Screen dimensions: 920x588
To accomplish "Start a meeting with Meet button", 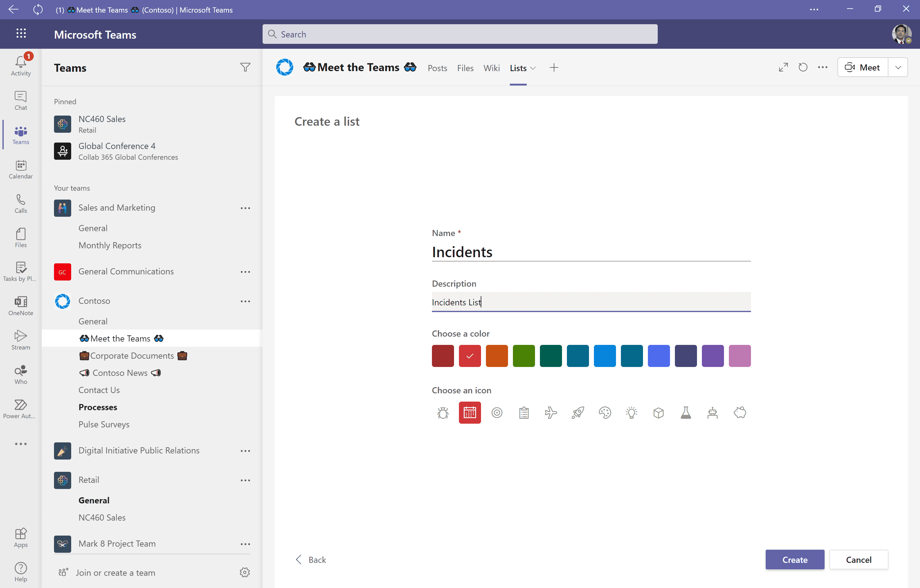I will [863, 67].
